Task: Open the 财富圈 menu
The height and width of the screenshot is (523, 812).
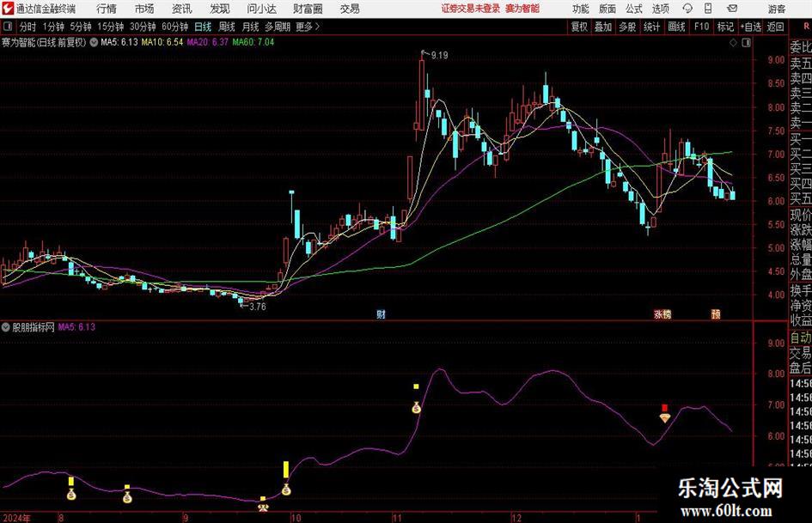Action: coord(308,9)
